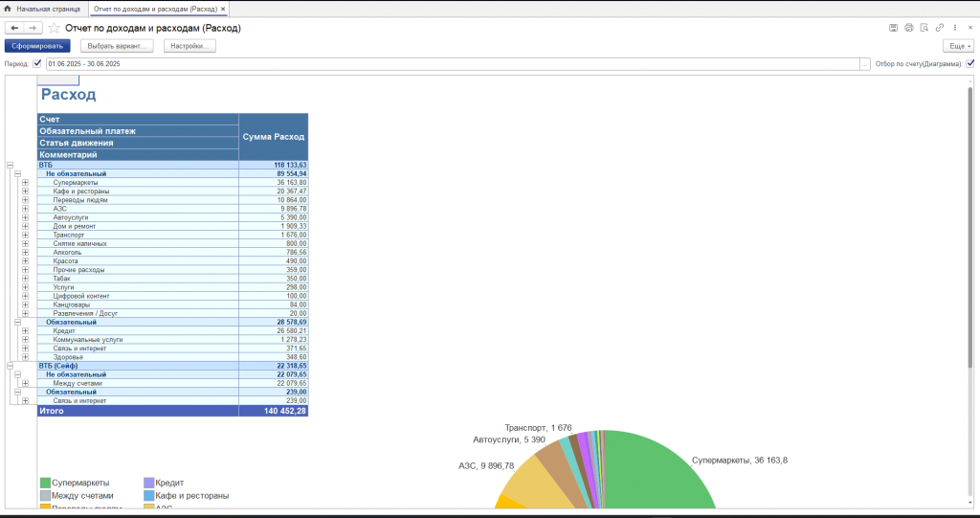
Task: Click the Сформировать button
Action: click(x=37, y=46)
